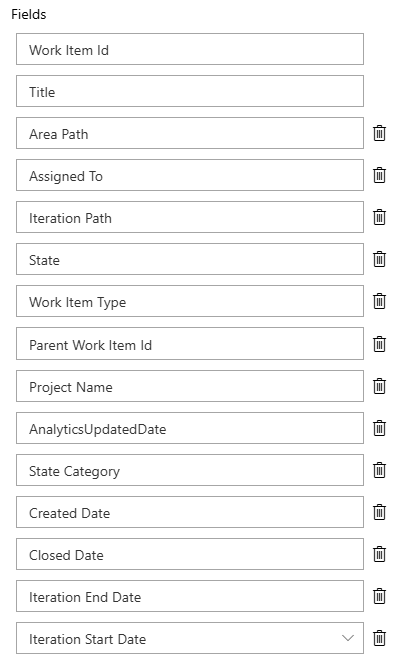The image size is (396, 662).
Task: Remove the Created Date field
Action: tap(379, 512)
